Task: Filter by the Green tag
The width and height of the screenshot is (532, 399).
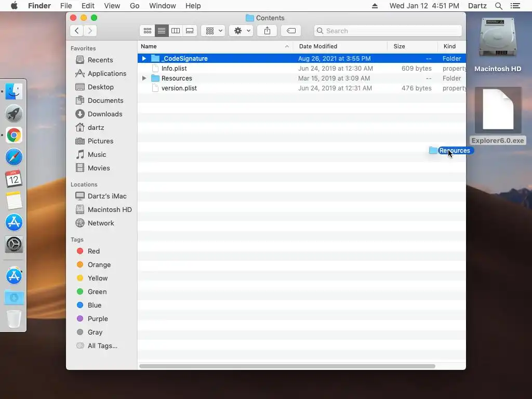Action: [x=97, y=292]
